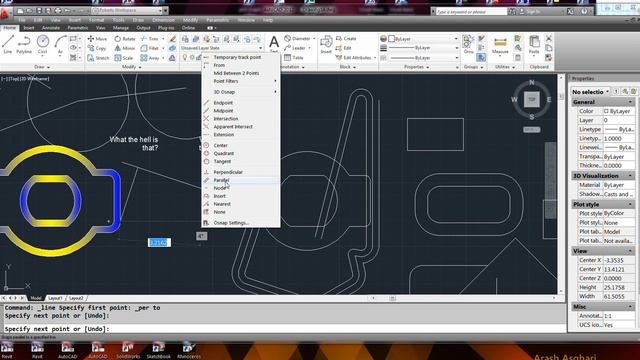Screen dimensions: 640x360
Task: Switch to the Manage ribbon tab
Action: [x=121, y=28]
